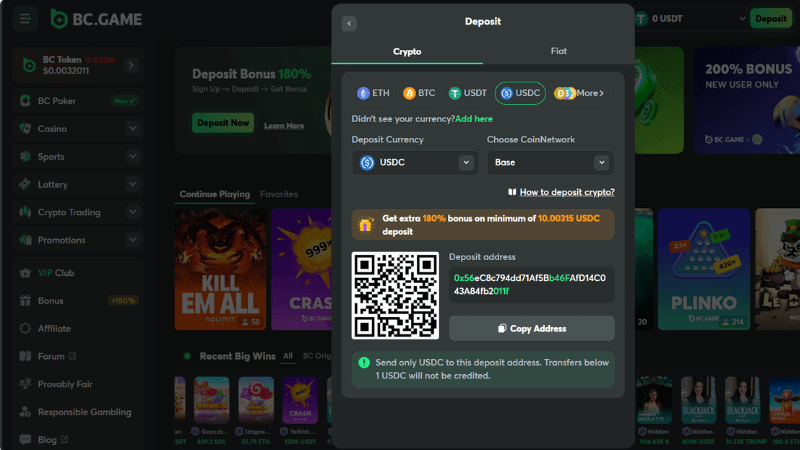Open the 0 USDT balance dropdown

742,19
